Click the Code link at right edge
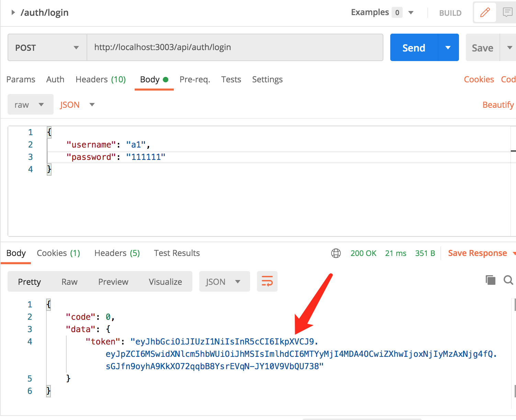Viewport: 516px width, 420px height. click(508, 80)
